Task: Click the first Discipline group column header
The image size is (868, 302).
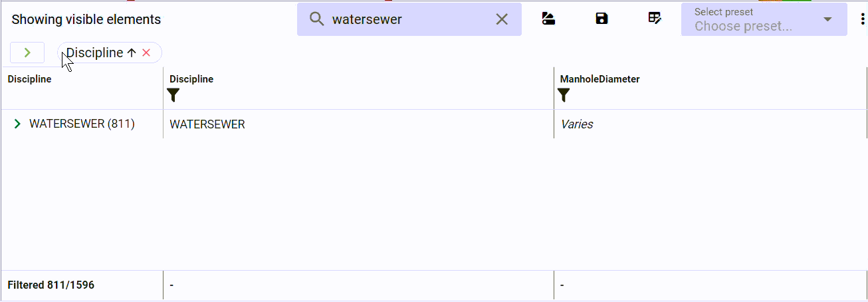Action: [x=29, y=79]
